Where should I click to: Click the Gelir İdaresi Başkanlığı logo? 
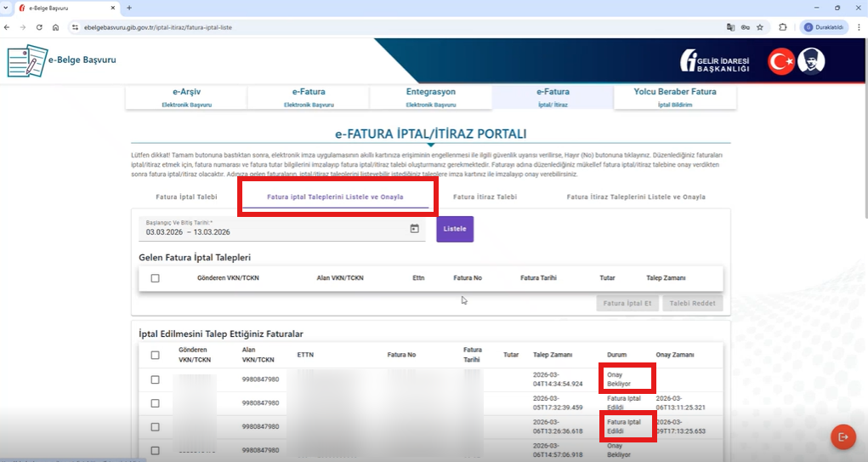click(715, 61)
